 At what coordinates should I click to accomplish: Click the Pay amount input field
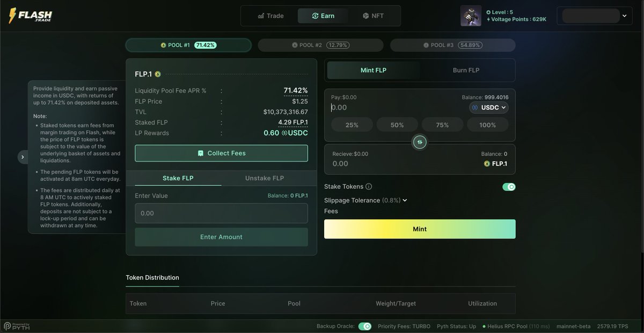397,107
